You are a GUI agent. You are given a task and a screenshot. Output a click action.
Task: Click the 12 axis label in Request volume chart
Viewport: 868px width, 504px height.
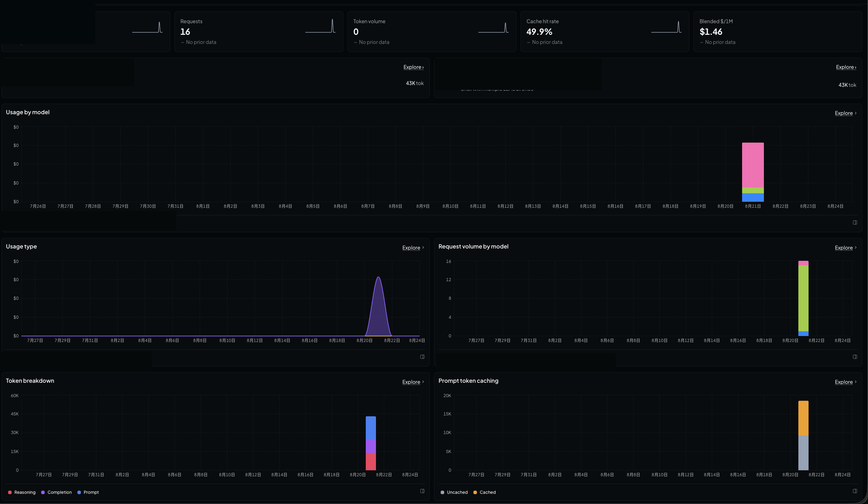pyautogui.click(x=448, y=280)
